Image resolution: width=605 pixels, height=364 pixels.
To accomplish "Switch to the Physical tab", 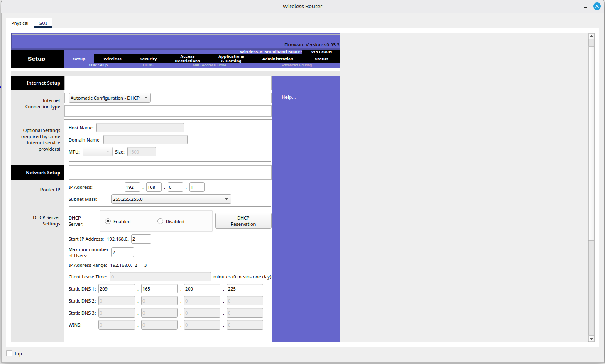I will click(x=20, y=23).
